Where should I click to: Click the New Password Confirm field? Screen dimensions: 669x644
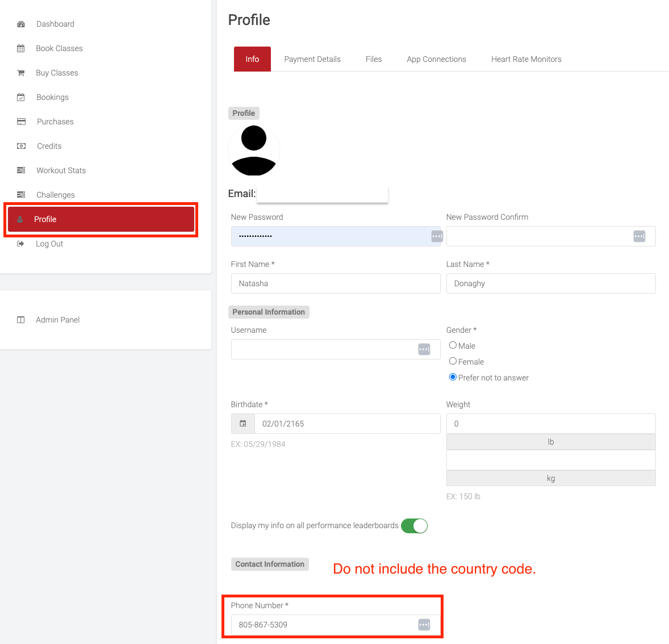(x=551, y=236)
